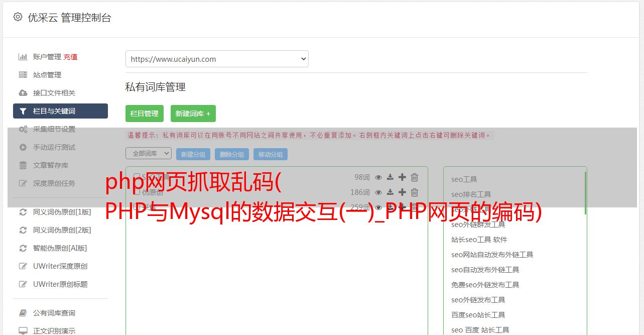Tick the SEO工具 library checkbox
Viewport: 644px width, 335px height.
137,177
